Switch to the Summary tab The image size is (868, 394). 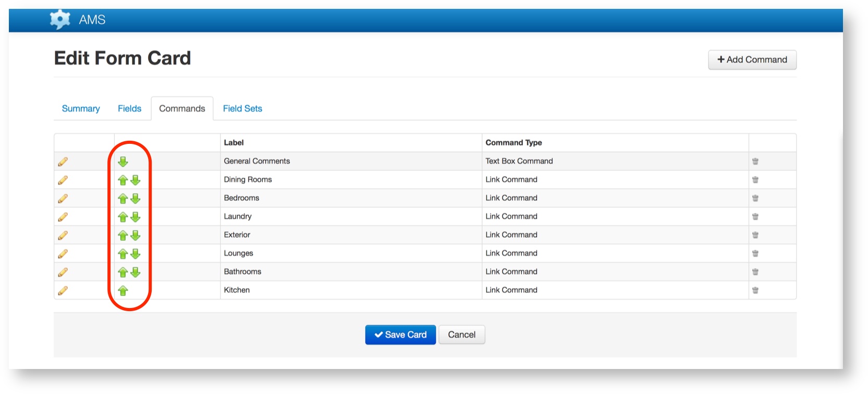pyautogui.click(x=81, y=108)
